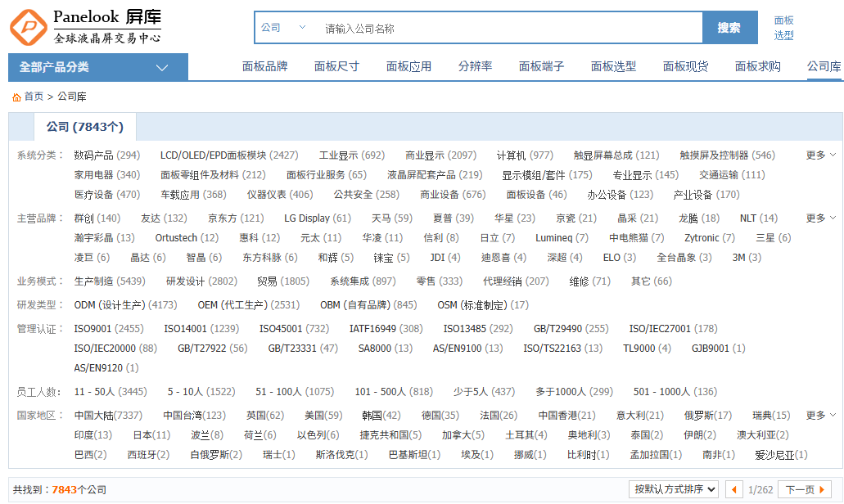Filter by OEM (代工生产) (2531)
844x504 pixels.
(x=249, y=305)
